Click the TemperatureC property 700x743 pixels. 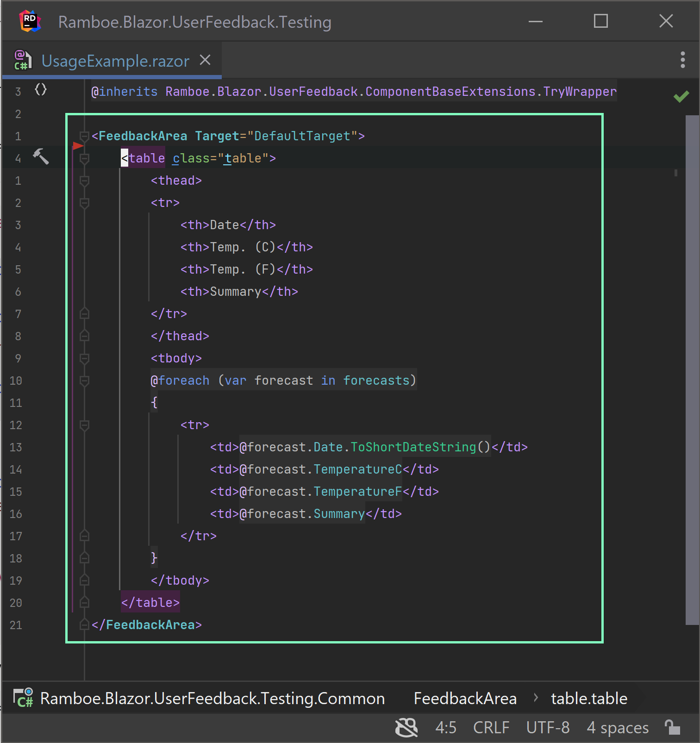pyautogui.click(x=358, y=469)
